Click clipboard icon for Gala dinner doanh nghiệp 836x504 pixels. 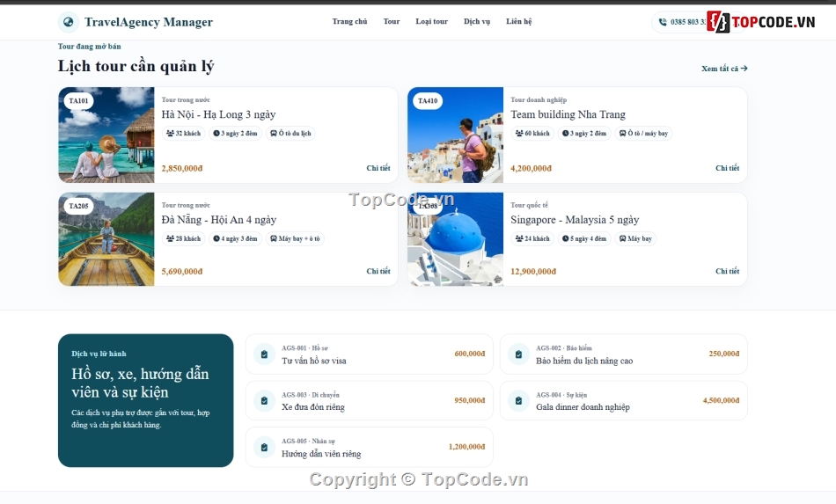click(x=518, y=400)
